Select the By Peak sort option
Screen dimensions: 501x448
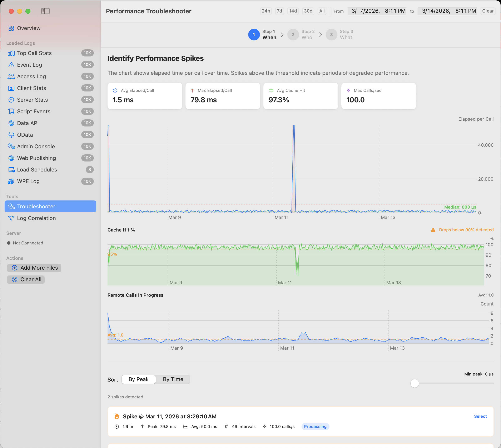139,379
